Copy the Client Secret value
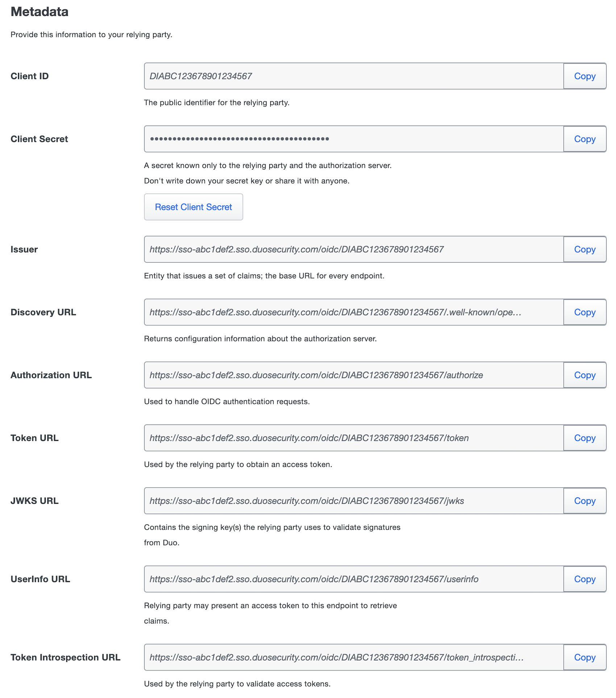616x698 pixels. [x=584, y=139]
